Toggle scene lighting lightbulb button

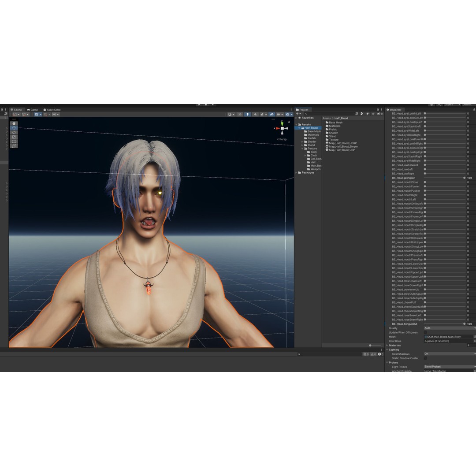click(247, 115)
